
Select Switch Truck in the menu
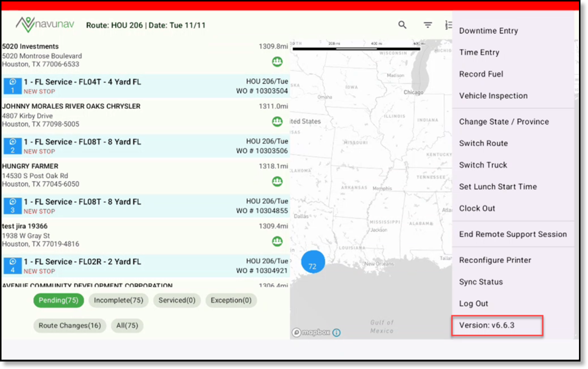(x=483, y=165)
